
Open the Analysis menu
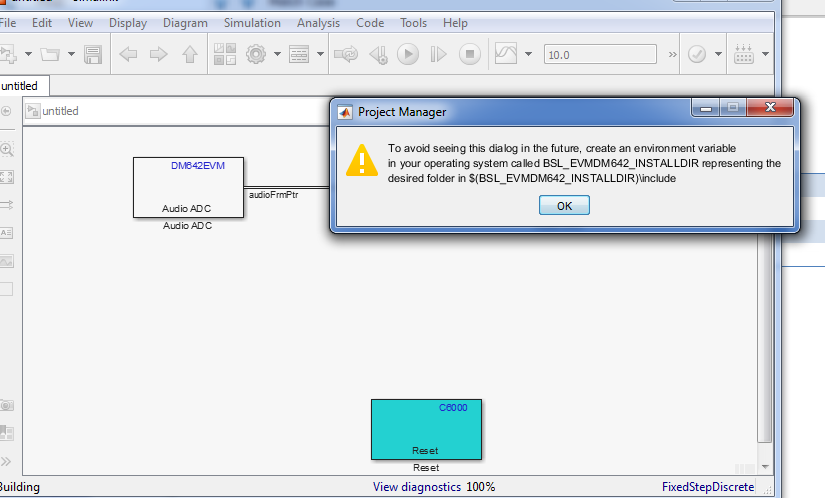pyautogui.click(x=318, y=23)
